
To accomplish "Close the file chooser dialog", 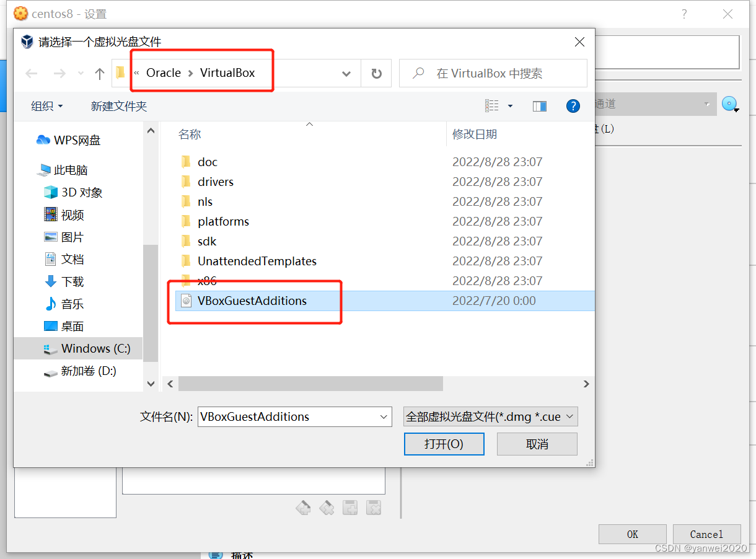I will tap(579, 42).
